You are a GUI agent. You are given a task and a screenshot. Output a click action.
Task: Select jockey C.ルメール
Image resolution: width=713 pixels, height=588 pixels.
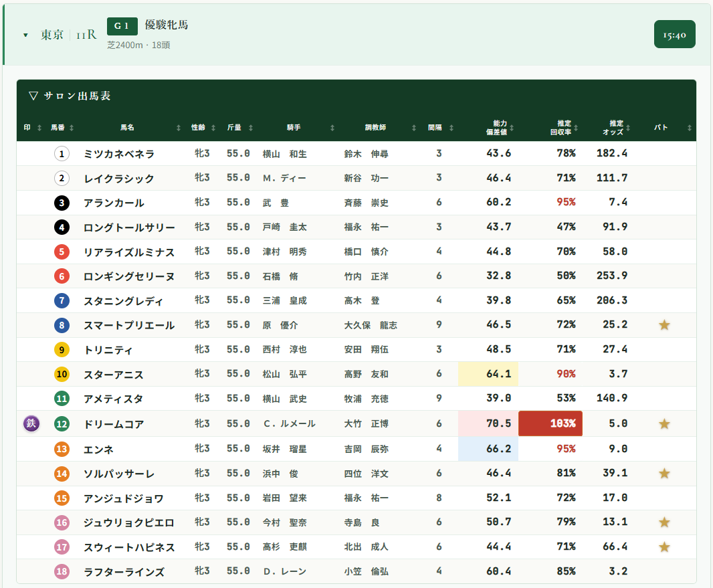[289, 424]
